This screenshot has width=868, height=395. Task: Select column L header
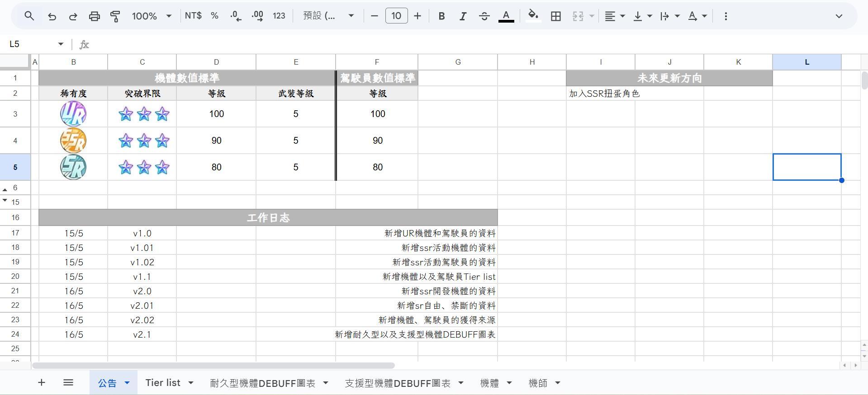(x=807, y=62)
